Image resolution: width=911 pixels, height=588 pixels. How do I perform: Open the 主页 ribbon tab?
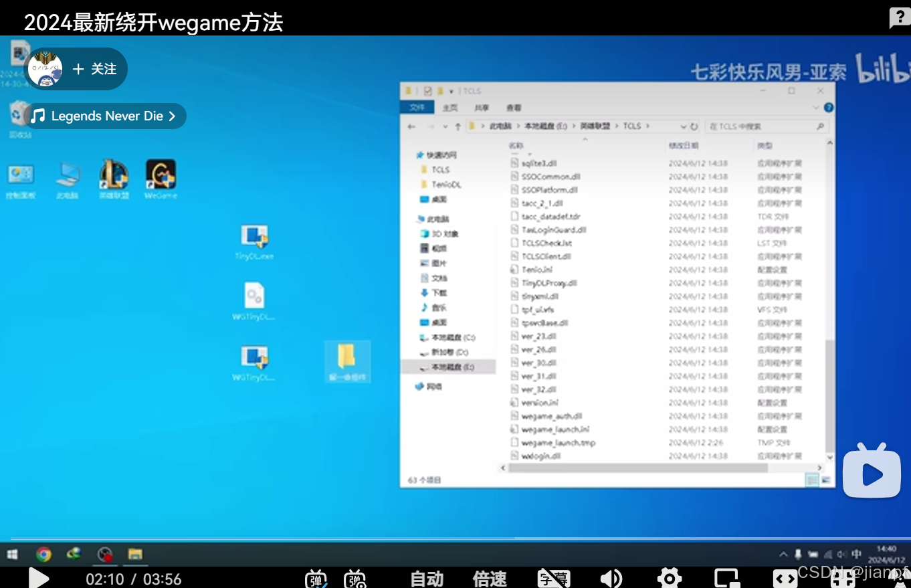pos(451,108)
